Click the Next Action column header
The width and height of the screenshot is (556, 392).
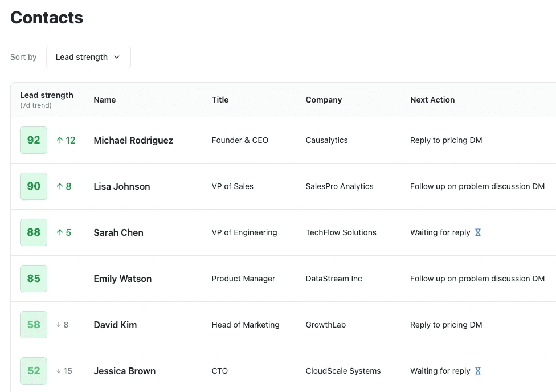(x=432, y=100)
